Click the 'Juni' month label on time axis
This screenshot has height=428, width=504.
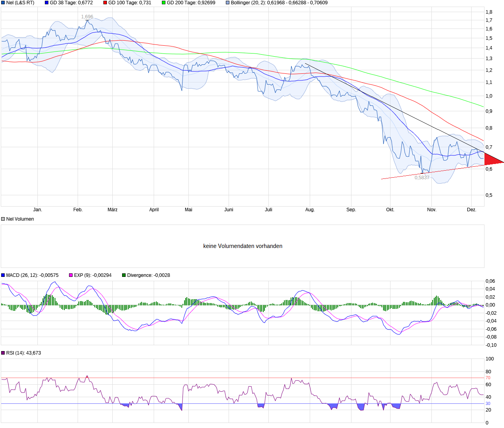(229, 210)
